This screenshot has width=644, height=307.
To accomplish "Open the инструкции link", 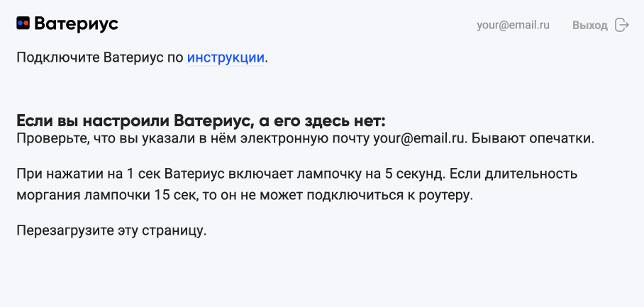I will pos(226,57).
